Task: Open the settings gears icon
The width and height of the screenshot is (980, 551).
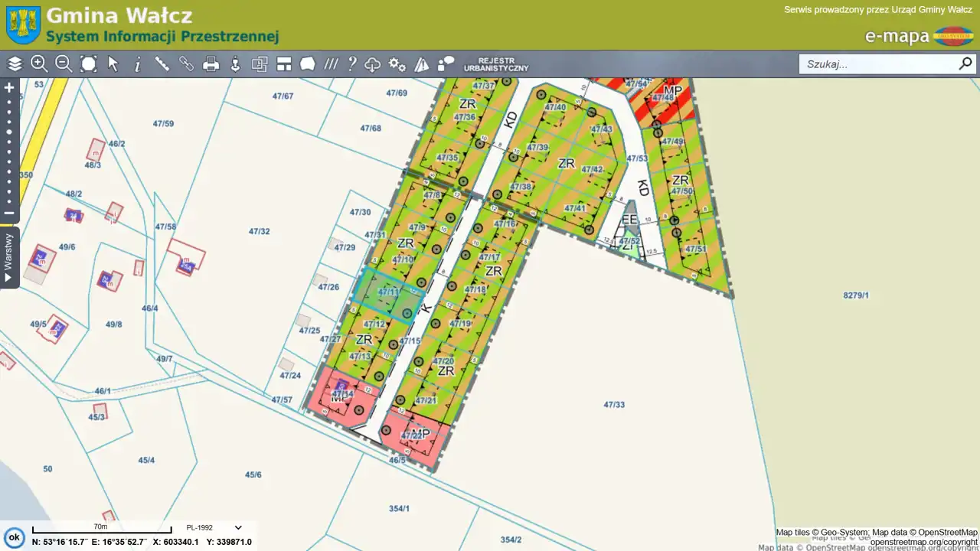Action: (397, 64)
